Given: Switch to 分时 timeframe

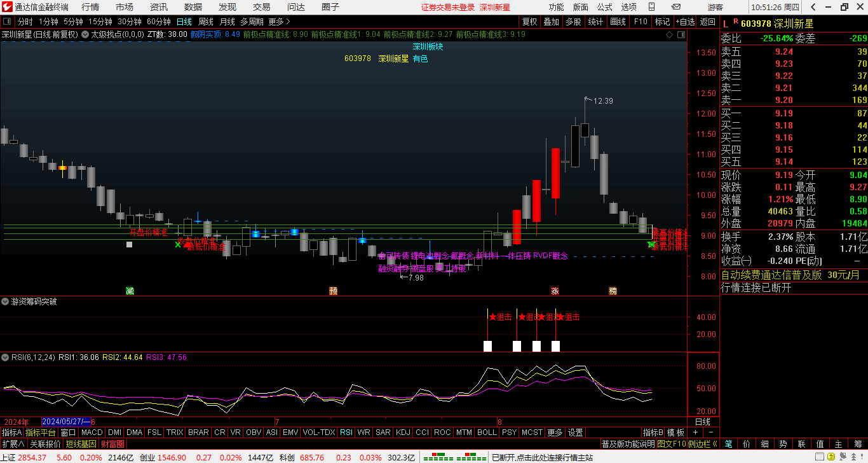Looking at the screenshot, I should coord(25,22).
